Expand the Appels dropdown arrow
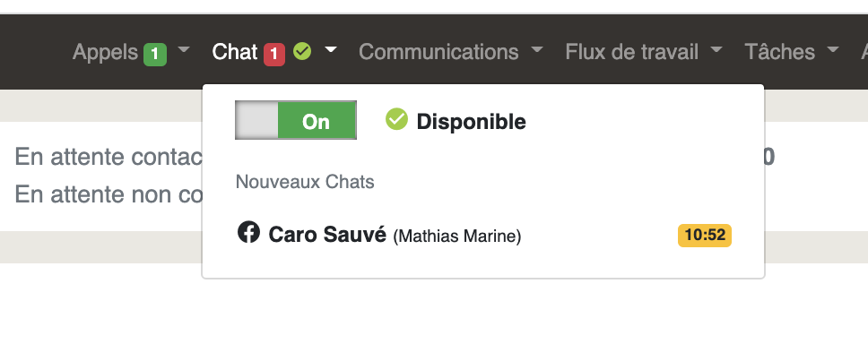Image resolution: width=868 pixels, height=344 pixels. (x=184, y=50)
